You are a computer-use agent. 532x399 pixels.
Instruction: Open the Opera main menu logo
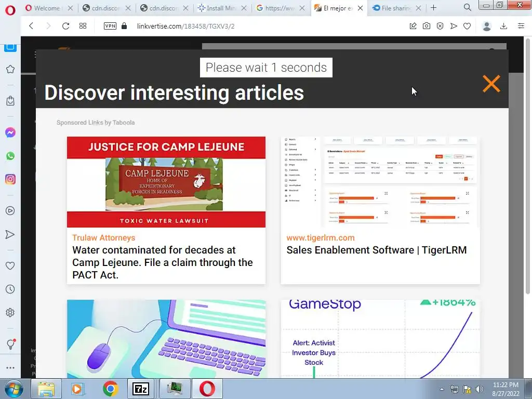pyautogui.click(x=10, y=10)
